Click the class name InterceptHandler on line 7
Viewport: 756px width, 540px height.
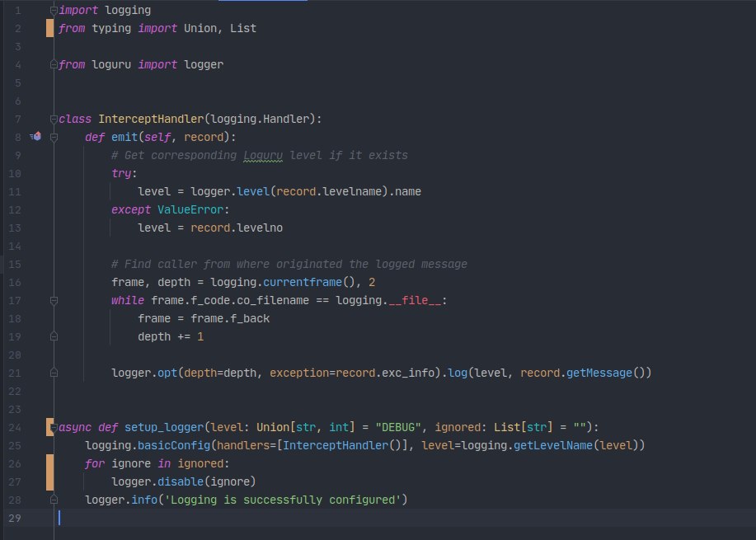point(151,119)
